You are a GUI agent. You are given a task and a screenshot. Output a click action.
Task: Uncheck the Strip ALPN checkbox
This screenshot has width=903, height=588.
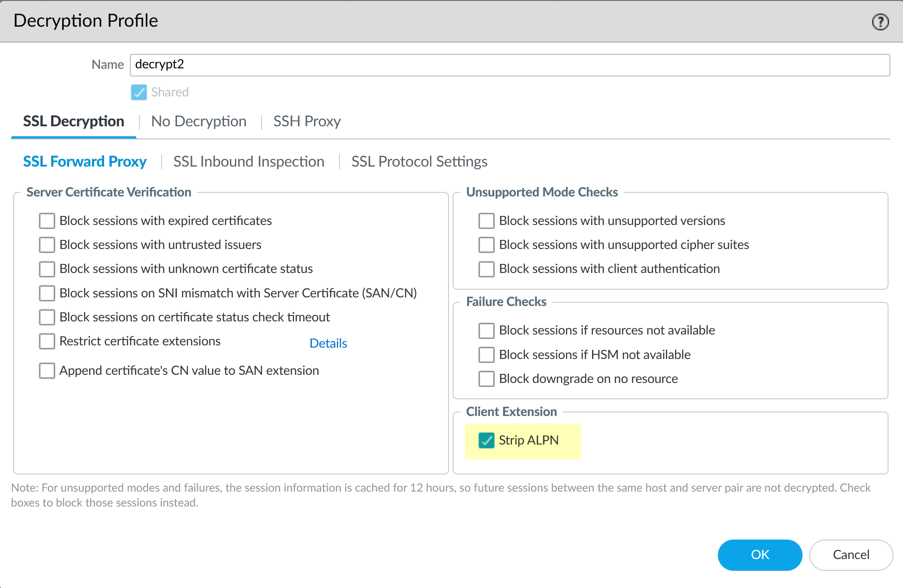point(487,440)
